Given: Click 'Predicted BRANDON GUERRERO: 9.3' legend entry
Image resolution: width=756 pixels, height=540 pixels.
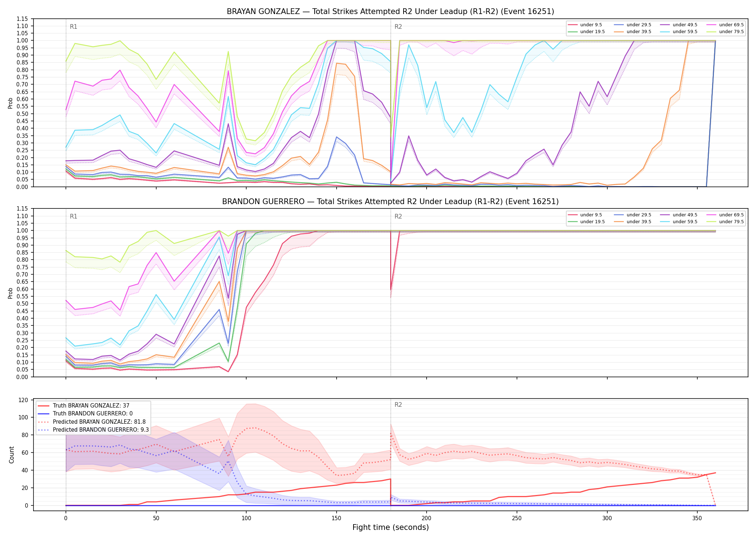Looking at the screenshot, I should (93, 429).
